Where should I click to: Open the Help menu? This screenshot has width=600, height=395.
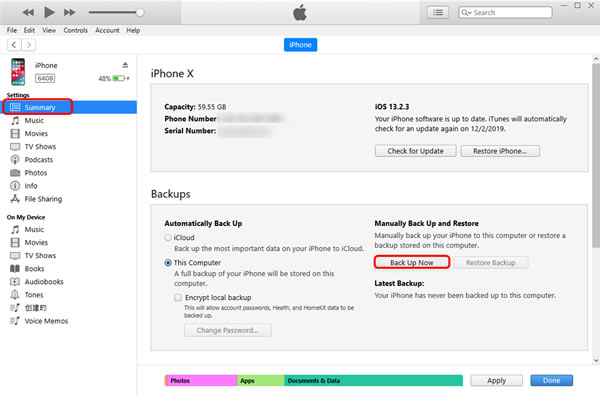coord(133,30)
